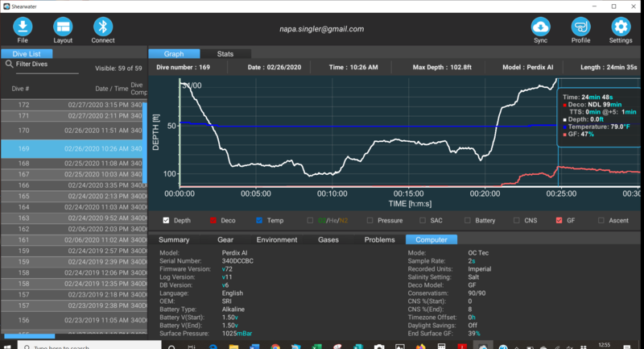Screen dimensions: 644x349
Task: Switch to the Stats tab
Action: (x=225, y=53)
